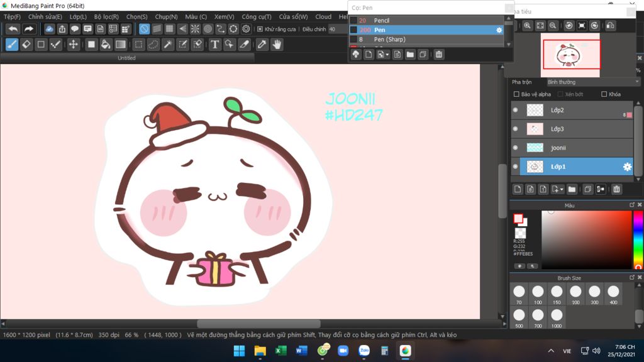Open the add-brush dropdown in brush panel

387,55
